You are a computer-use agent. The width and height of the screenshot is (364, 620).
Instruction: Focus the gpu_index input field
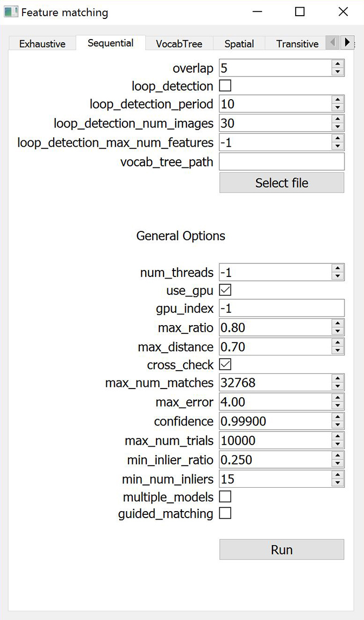point(282,308)
